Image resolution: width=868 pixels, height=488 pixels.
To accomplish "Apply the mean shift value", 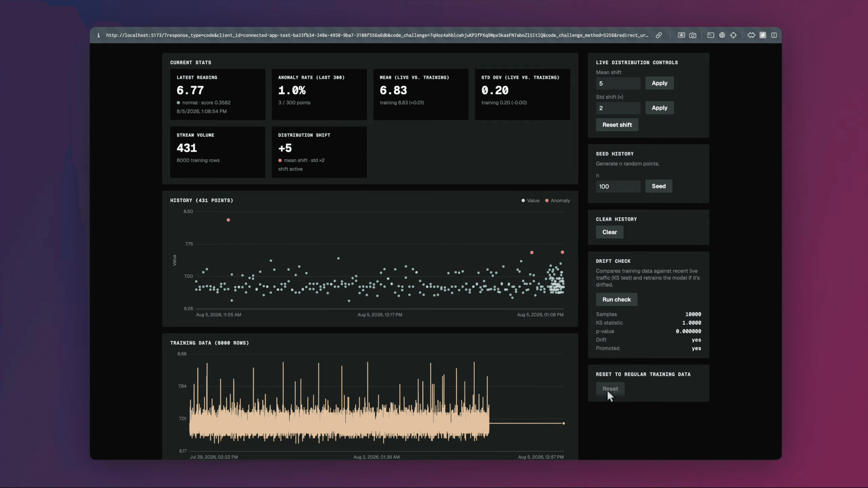I will [659, 83].
